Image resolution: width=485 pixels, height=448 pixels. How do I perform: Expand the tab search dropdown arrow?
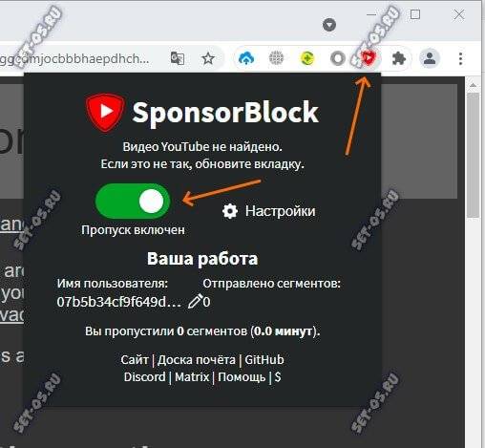pos(329,25)
